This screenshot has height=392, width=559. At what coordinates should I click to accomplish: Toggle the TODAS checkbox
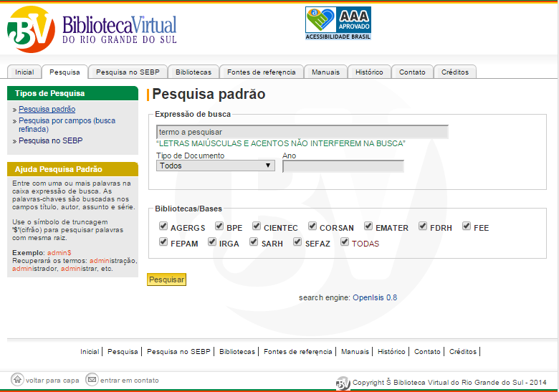(x=345, y=242)
